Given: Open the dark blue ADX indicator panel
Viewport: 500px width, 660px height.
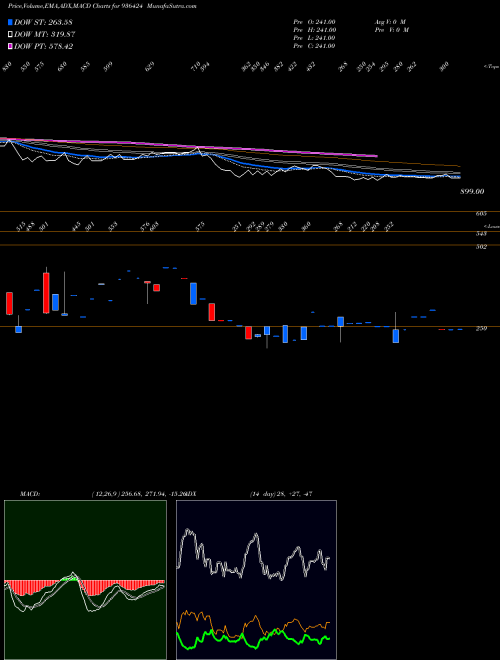Looking at the screenshot, I should (x=256, y=580).
